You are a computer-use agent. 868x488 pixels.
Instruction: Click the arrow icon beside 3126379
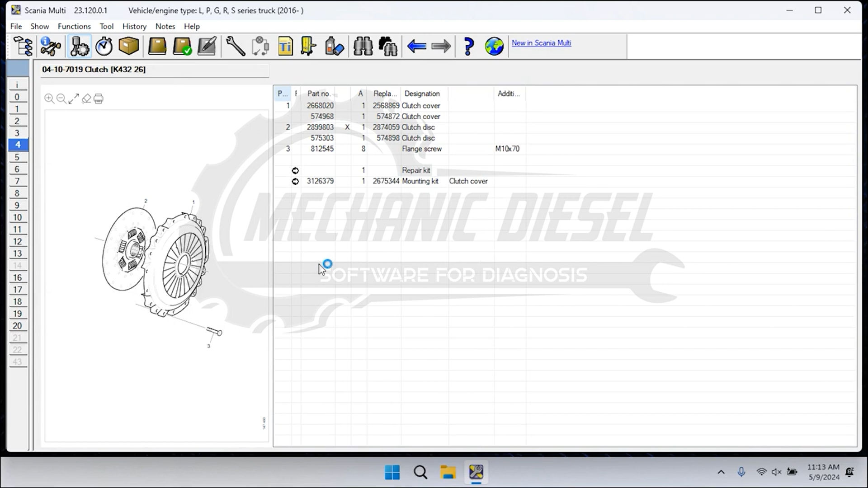pos(295,181)
